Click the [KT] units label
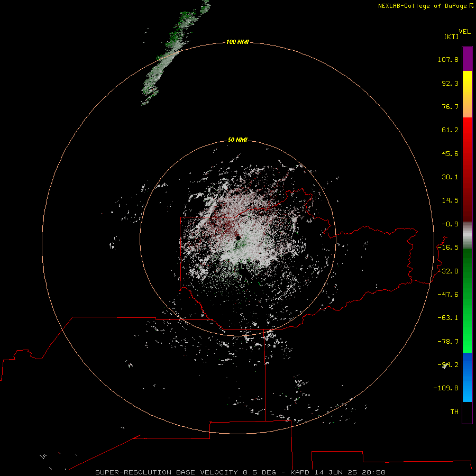Viewport: 476px width, 476px height. (452, 36)
